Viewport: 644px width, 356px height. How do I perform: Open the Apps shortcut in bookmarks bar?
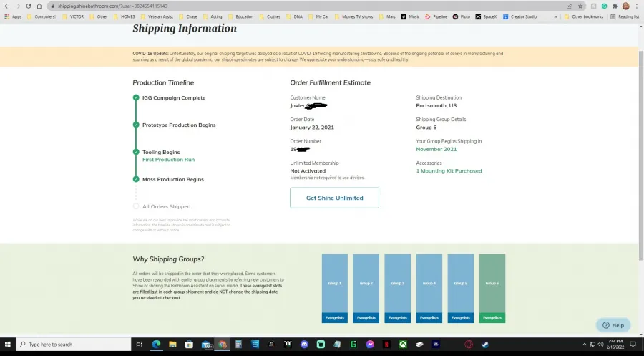[13, 17]
